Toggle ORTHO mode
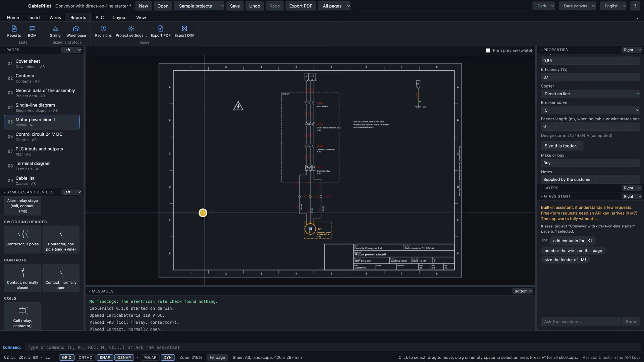The height and width of the screenshot is (362, 644). (86, 358)
